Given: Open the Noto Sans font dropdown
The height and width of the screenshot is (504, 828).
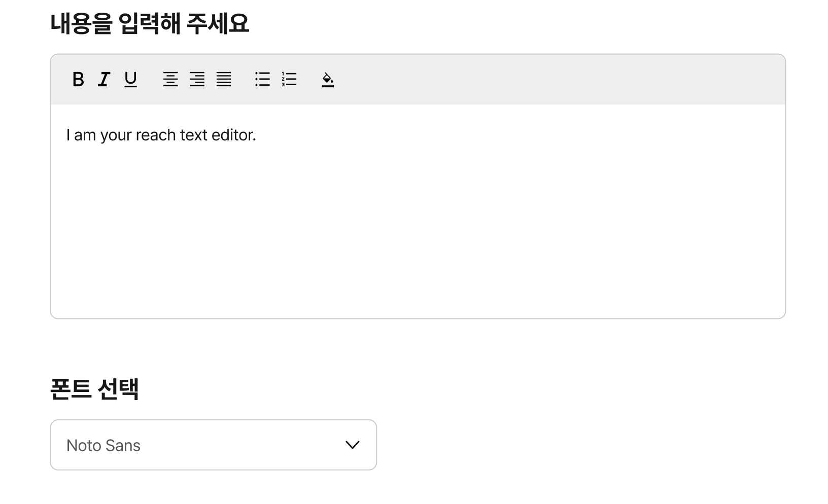Looking at the screenshot, I should click(213, 445).
